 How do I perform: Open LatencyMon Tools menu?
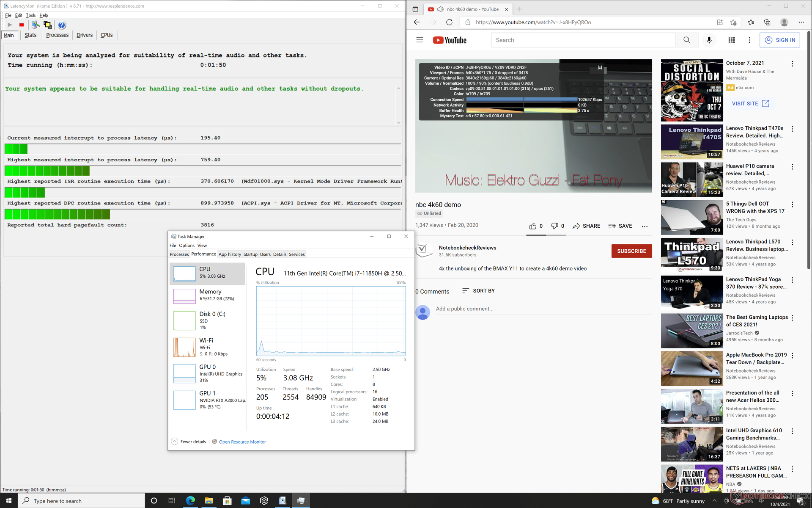point(31,15)
